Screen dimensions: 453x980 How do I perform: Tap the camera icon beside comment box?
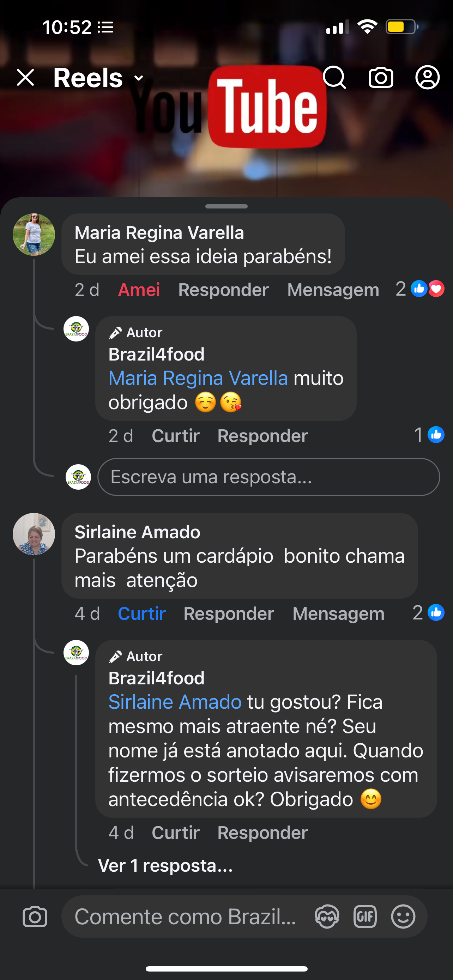point(35,917)
